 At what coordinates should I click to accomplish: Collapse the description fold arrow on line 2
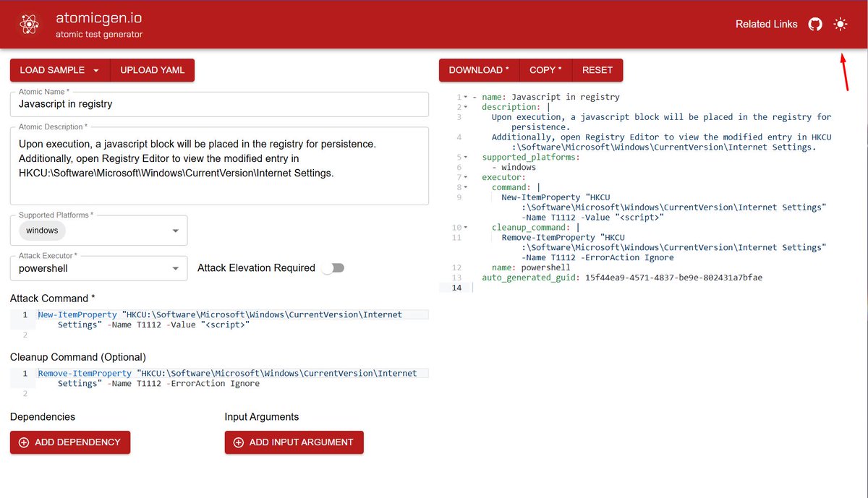[x=466, y=107]
